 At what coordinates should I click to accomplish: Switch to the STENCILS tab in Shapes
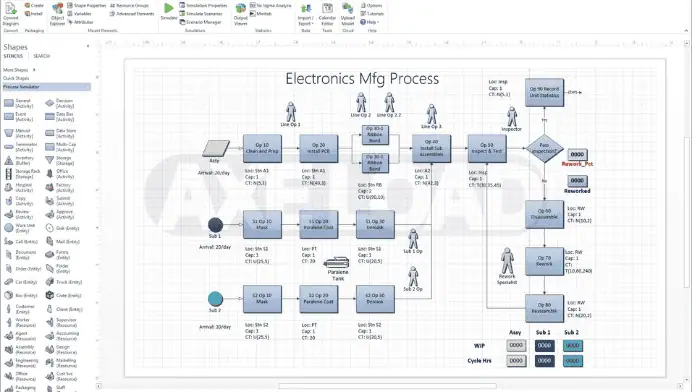(13, 56)
